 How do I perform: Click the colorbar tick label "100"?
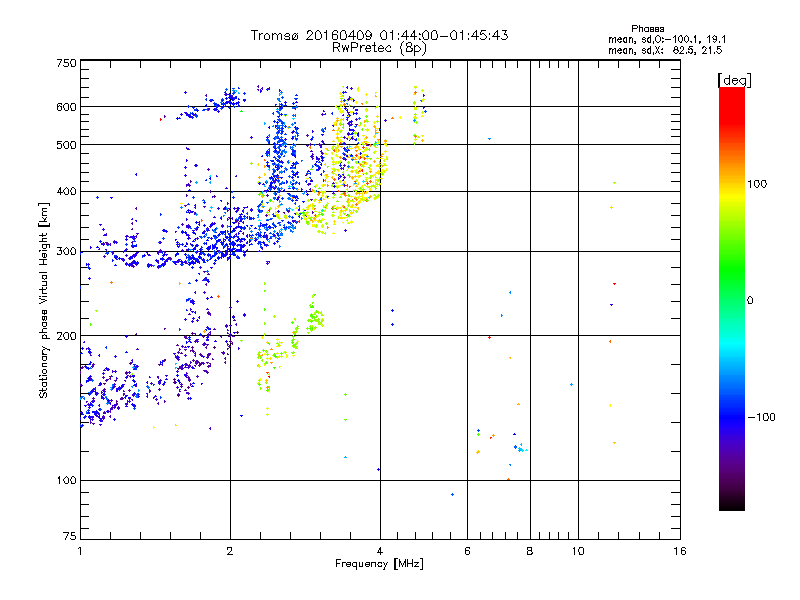click(x=757, y=184)
